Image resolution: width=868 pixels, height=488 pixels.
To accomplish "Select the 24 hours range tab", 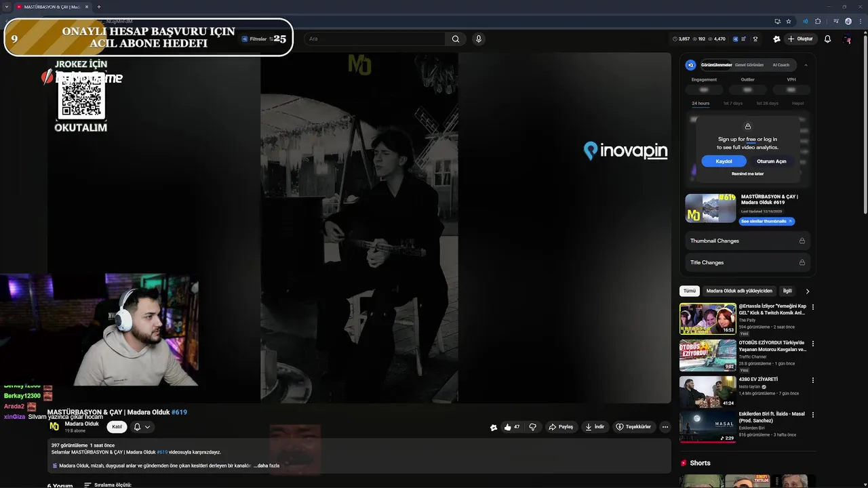I will point(701,104).
